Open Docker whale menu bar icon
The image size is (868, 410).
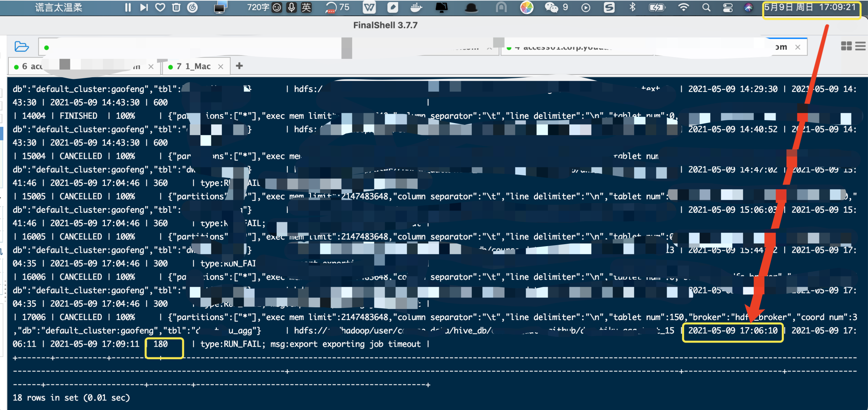416,7
